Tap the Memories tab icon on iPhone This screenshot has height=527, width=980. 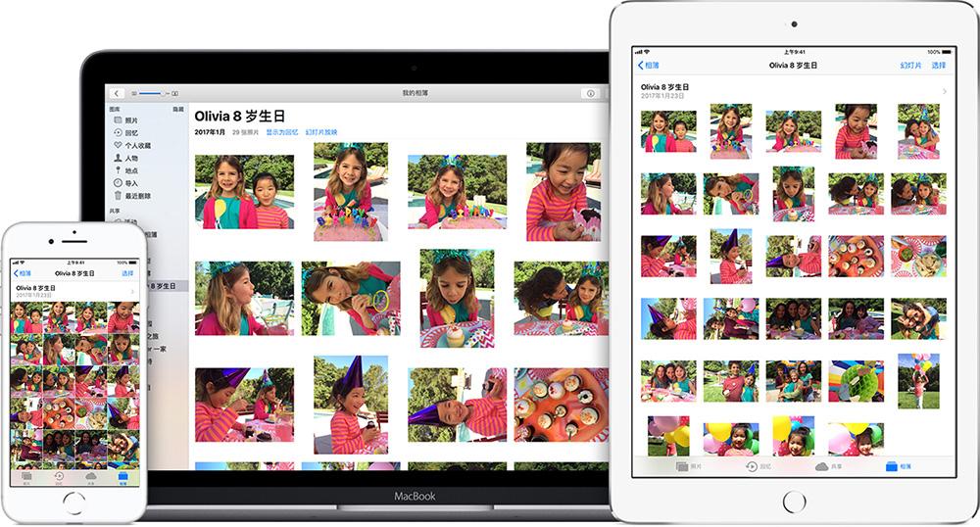click(59, 478)
